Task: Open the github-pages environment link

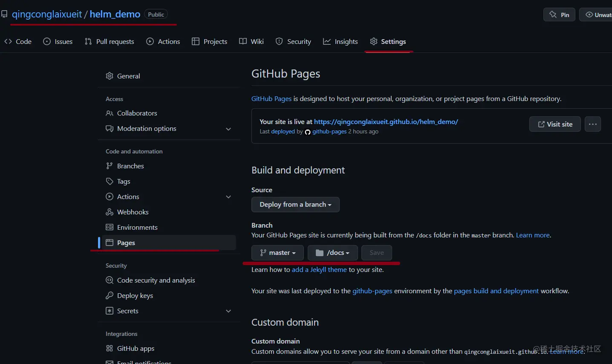Action: pyautogui.click(x=372, y=291)
